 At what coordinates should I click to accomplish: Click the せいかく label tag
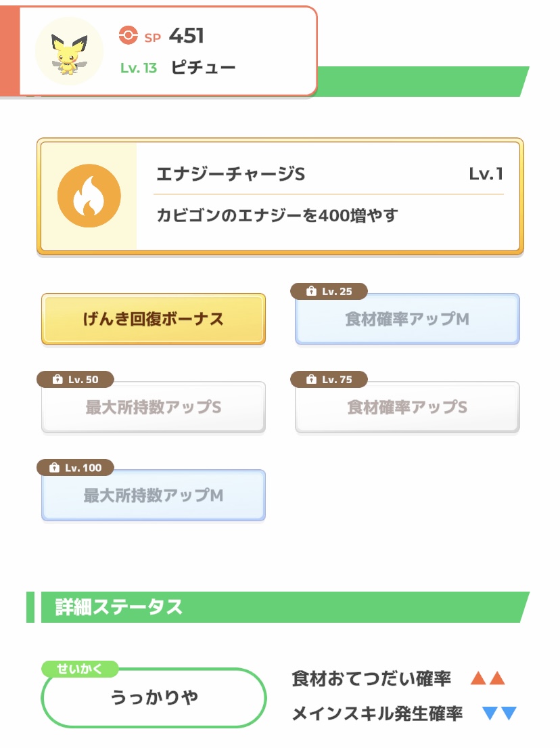pos(80,669)
